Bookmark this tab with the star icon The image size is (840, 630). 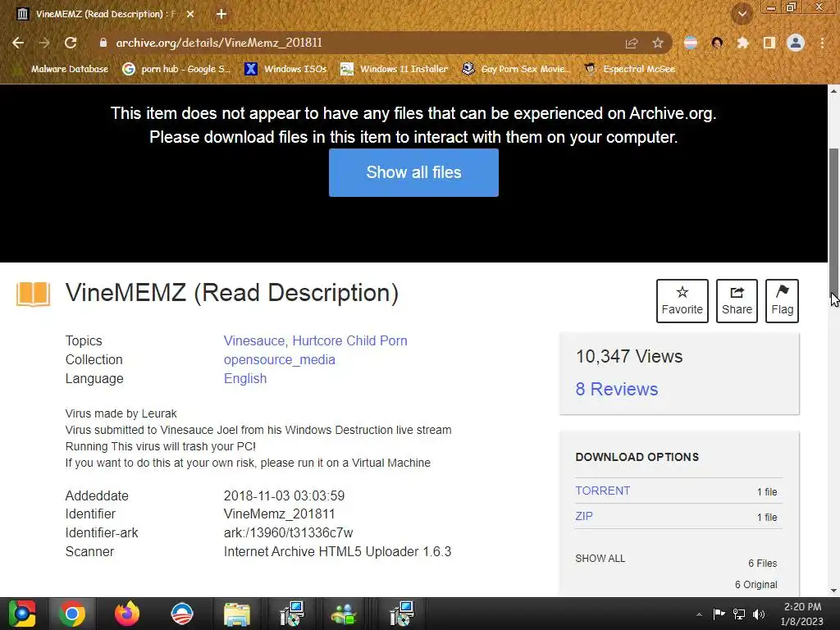658,43
